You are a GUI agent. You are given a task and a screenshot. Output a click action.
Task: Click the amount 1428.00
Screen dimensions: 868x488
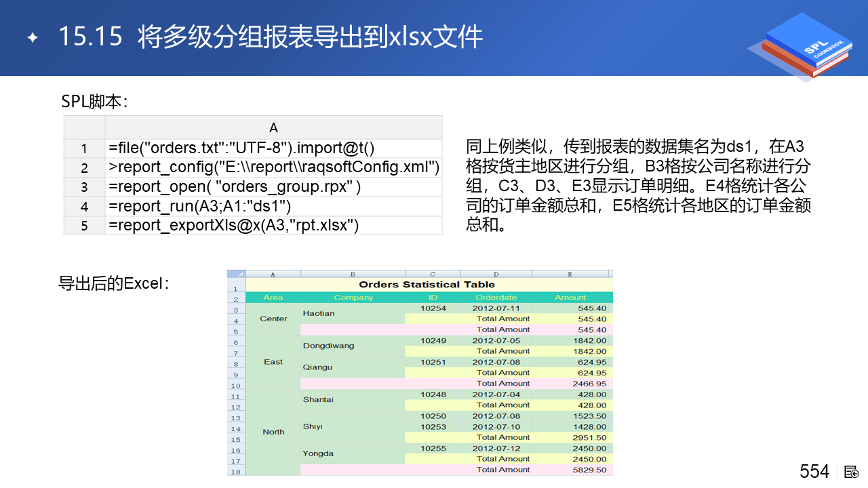point(572,426)
